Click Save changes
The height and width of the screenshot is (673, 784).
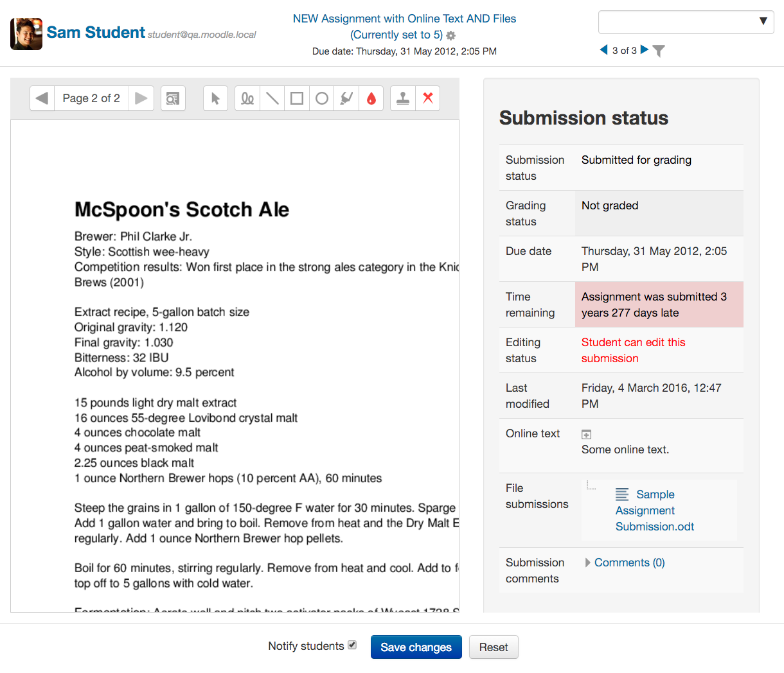[x=416, y=647]
